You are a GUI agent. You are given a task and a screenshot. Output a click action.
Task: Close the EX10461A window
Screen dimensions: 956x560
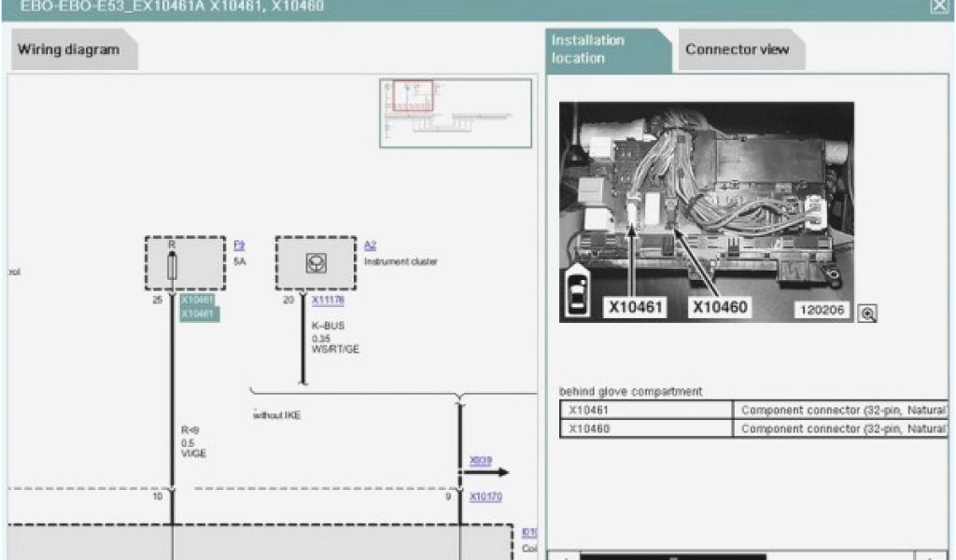[937, 7]
